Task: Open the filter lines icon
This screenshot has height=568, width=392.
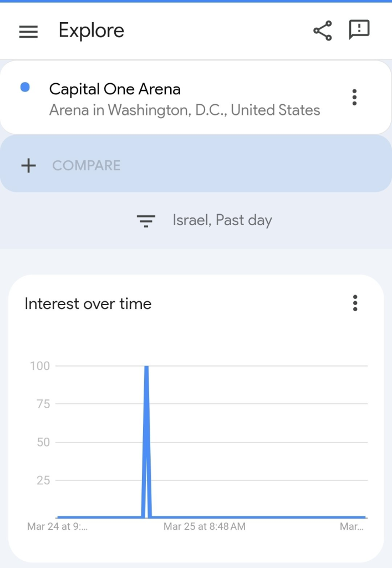Action: tap(146, 221)
